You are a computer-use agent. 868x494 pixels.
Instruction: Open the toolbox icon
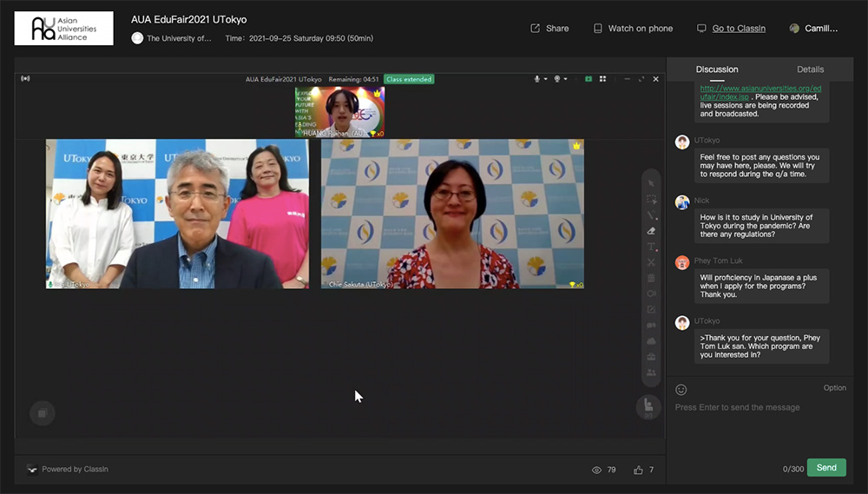651,357
